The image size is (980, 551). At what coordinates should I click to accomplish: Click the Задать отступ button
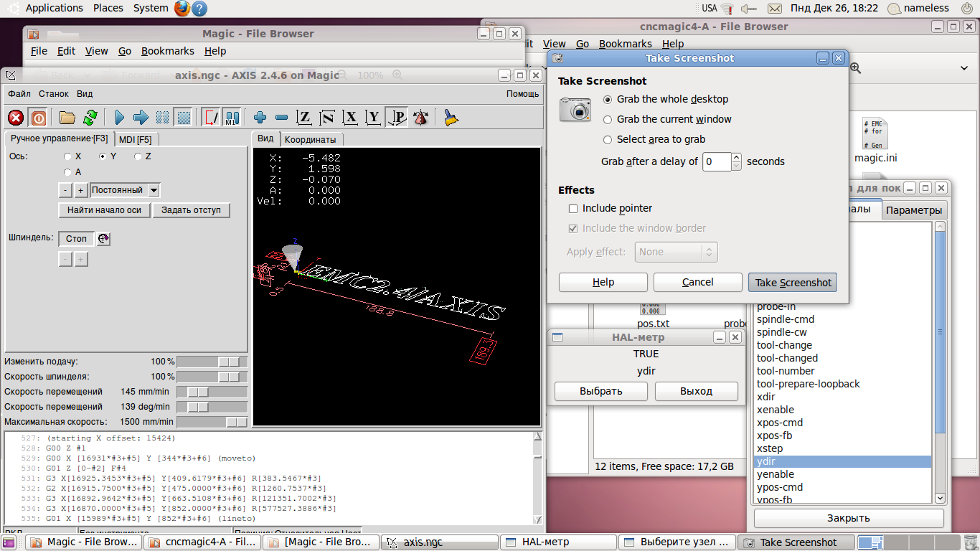192,210
